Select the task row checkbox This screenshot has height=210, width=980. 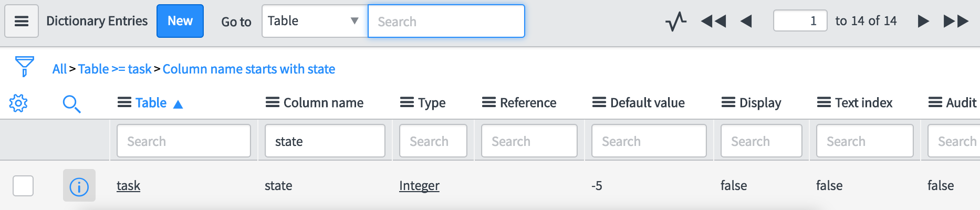coord(23,186)
